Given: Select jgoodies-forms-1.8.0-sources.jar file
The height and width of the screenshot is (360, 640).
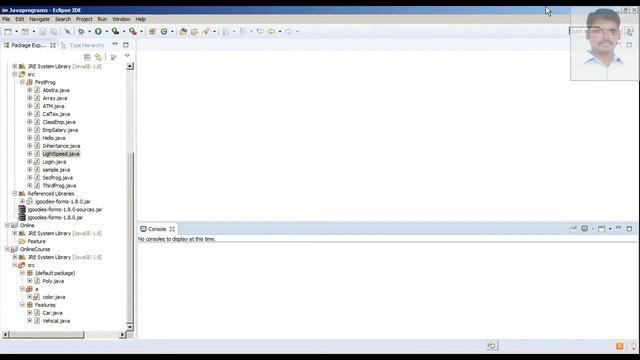Looking at the screenshot, I should pyautogui.click(x=65, y=209).
